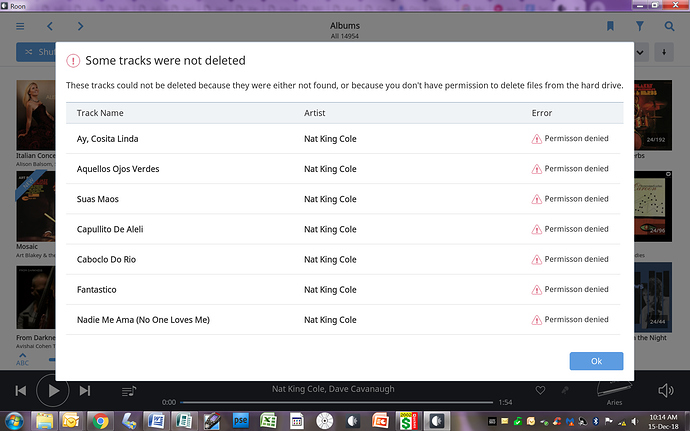The image size is (690, 431).
Task: Click warning icon on Suas Maos row
Action: (536, 199)
